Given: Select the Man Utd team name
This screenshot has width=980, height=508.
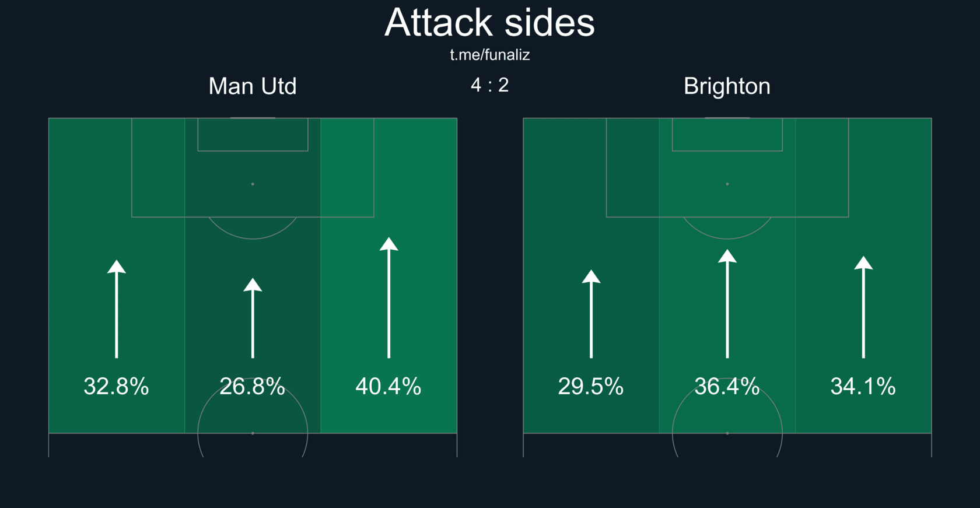Looking at the screenshot, I should (x=253, y=86).
